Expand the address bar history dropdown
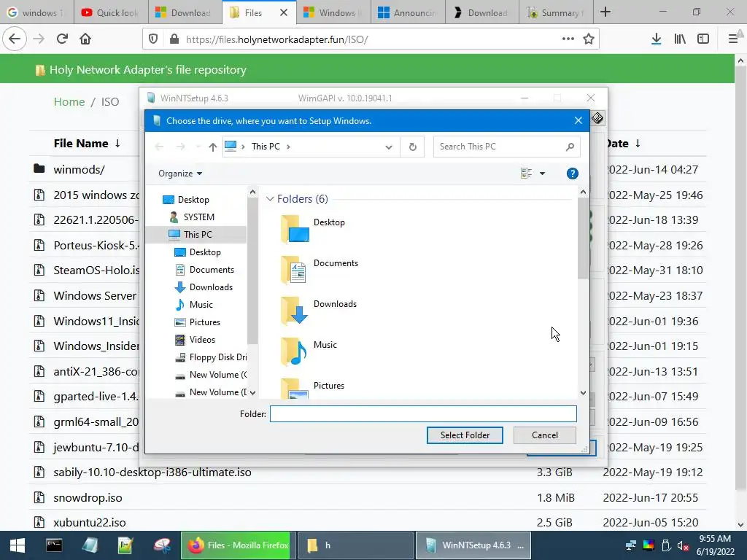 389,147
